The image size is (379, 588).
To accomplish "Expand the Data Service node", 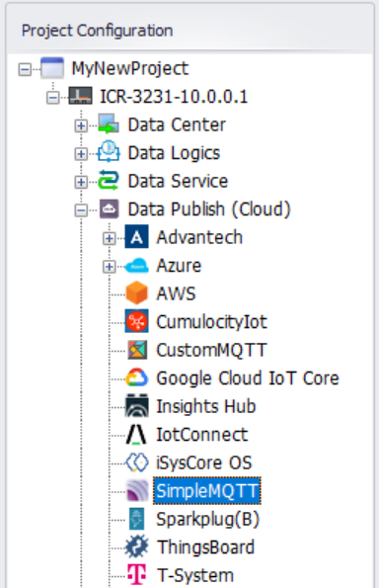I will (81, 182).
